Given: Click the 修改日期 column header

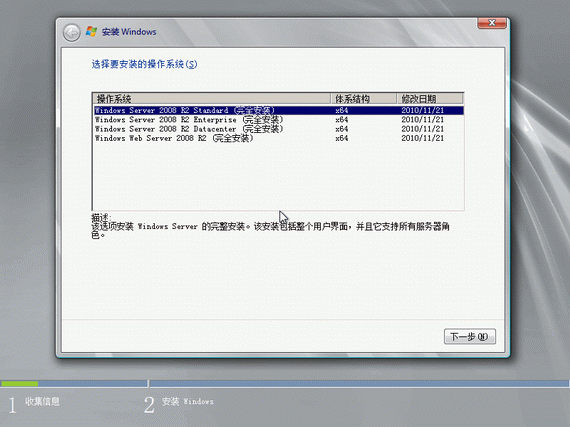Looking at the screenshot, I should click(430, 98).
